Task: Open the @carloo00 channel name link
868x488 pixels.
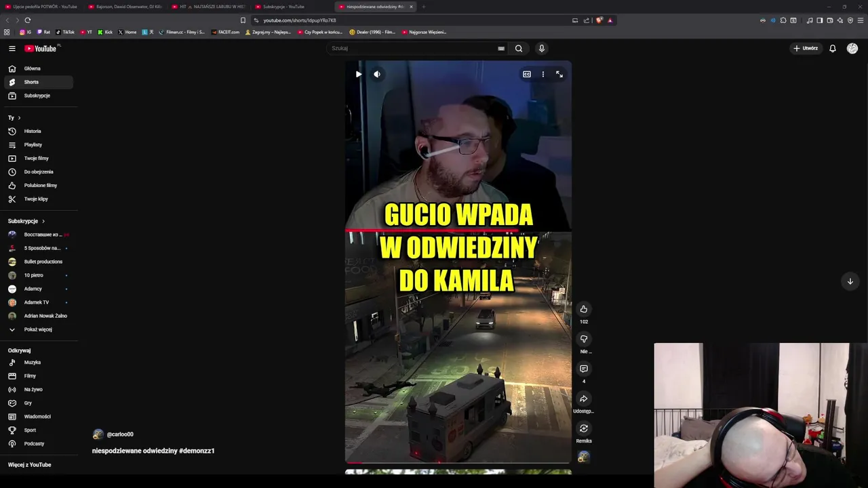Action: click(120, 434)
